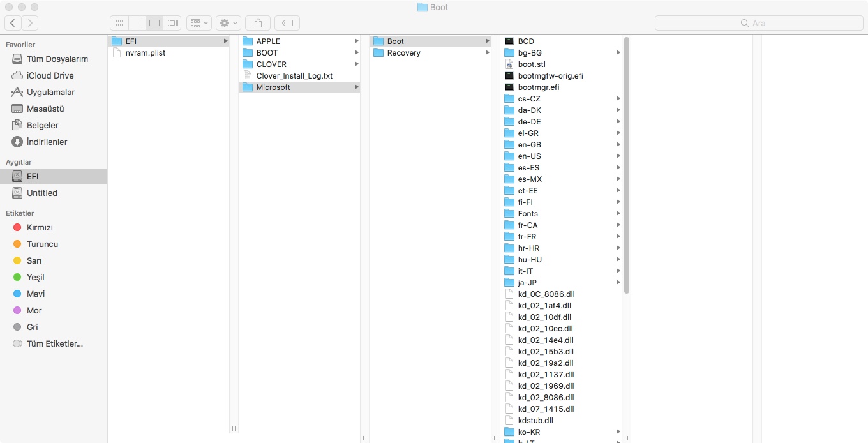868x443 pixels.
Task: Open iCloud Drive in sidebar
Action: pos(50,75)
